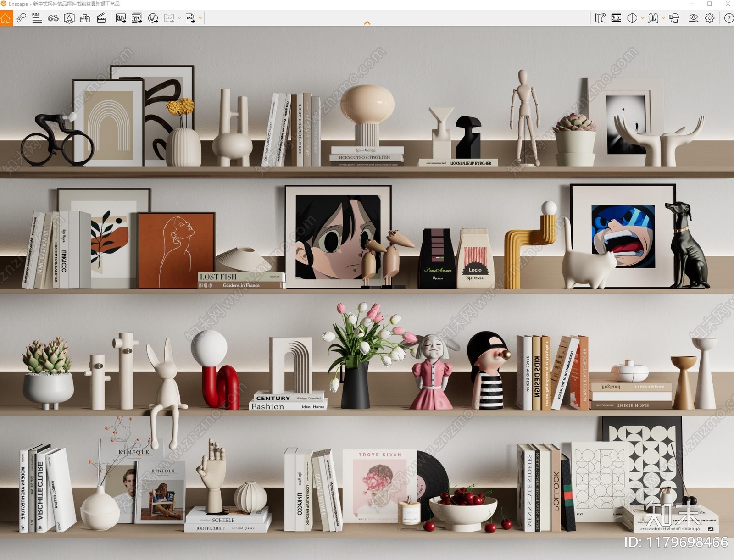Click the 360 panorama export icon
Image resolution: width=734 pixels, height=560 pixels.
[169, 18]
